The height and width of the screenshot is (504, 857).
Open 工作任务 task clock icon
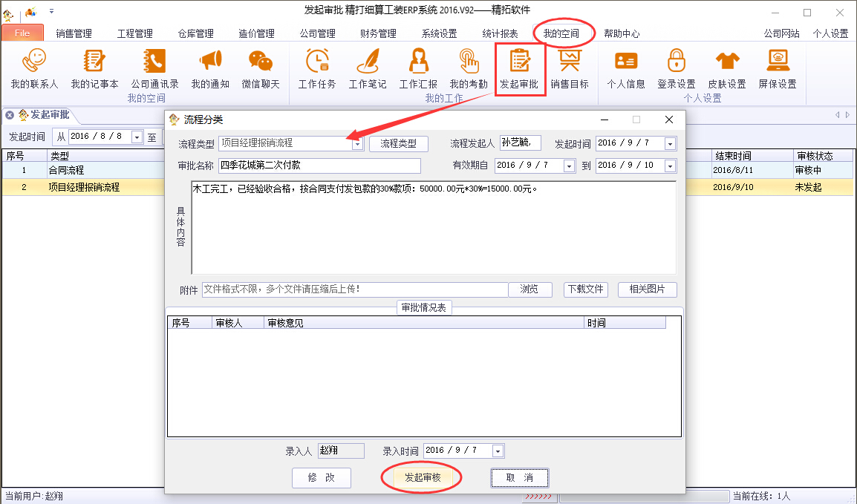point(317,61)
